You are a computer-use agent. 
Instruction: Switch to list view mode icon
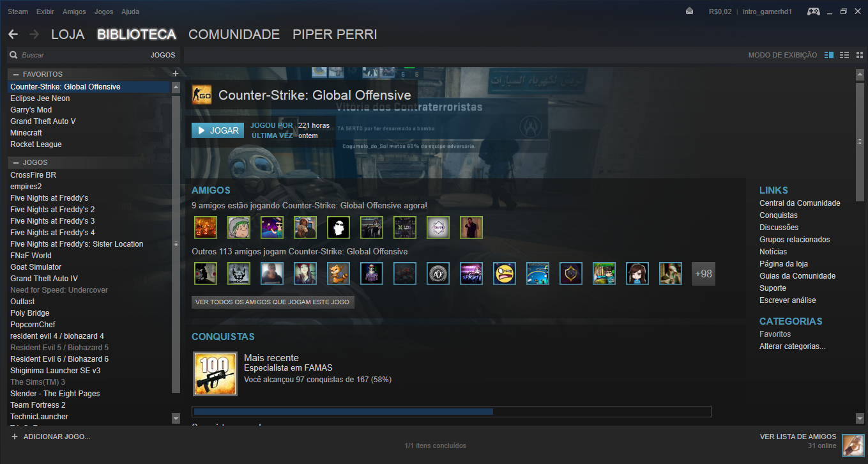pyautogui.click(x=844, y=55)
